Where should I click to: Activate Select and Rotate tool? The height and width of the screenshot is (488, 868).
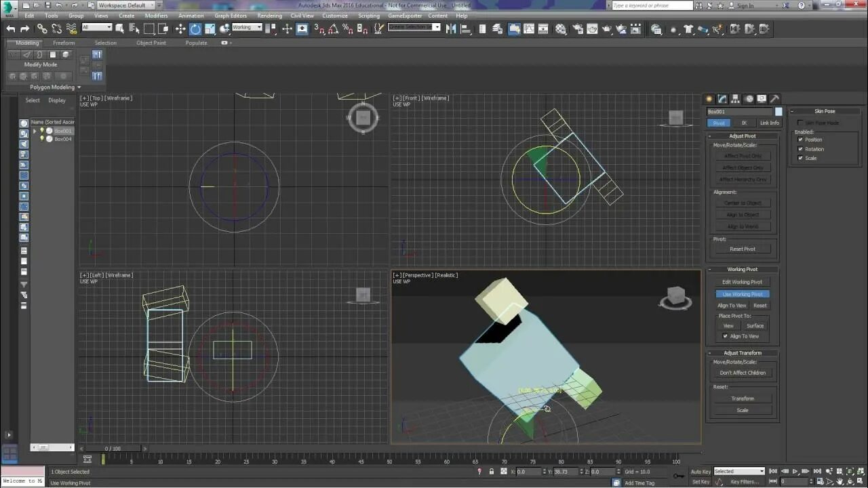click(x=195, y=28)
